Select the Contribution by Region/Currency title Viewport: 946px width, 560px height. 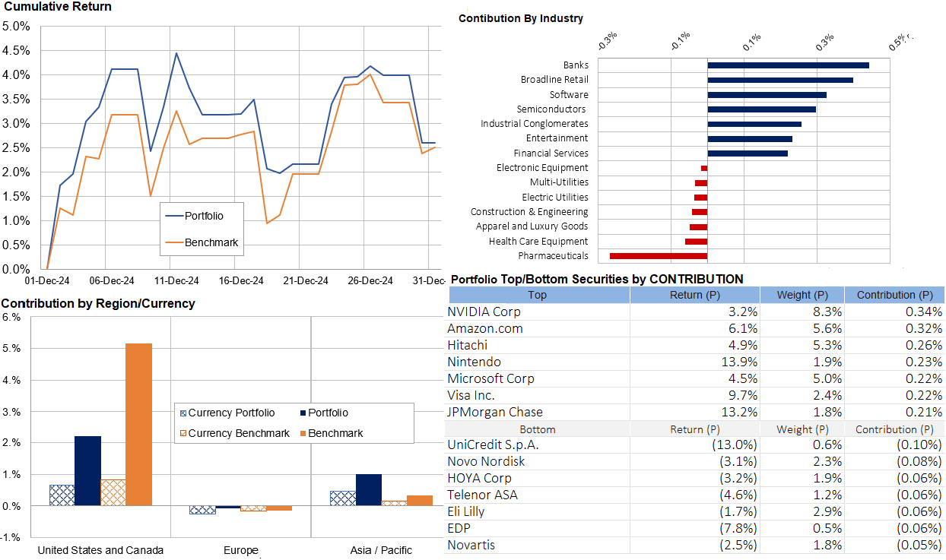click(x=98, y=304)
